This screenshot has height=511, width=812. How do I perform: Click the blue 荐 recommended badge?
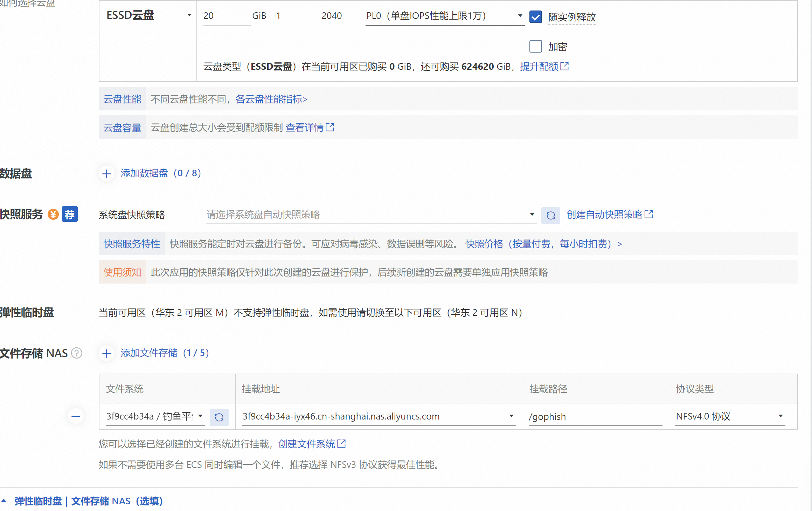coord(70,214)
